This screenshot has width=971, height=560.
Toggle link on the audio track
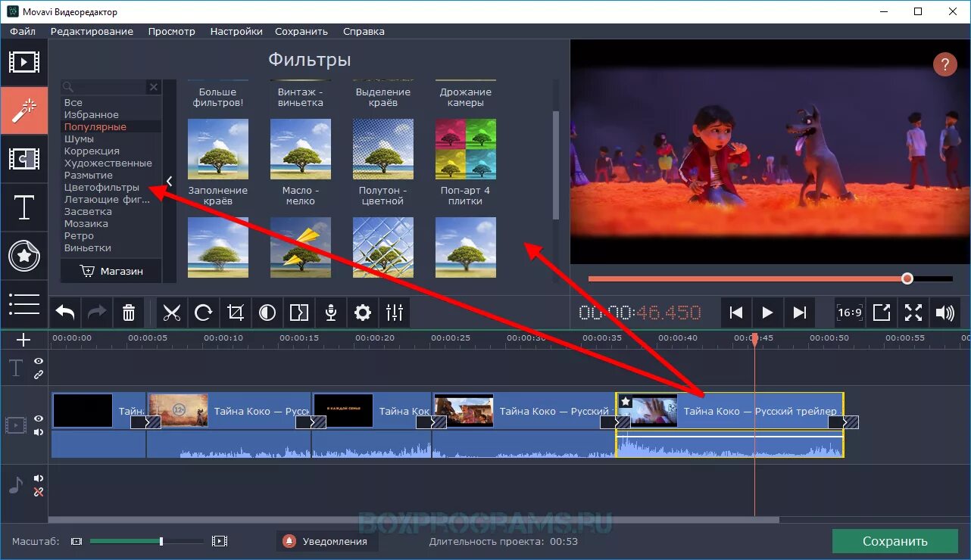coord(39,492)
